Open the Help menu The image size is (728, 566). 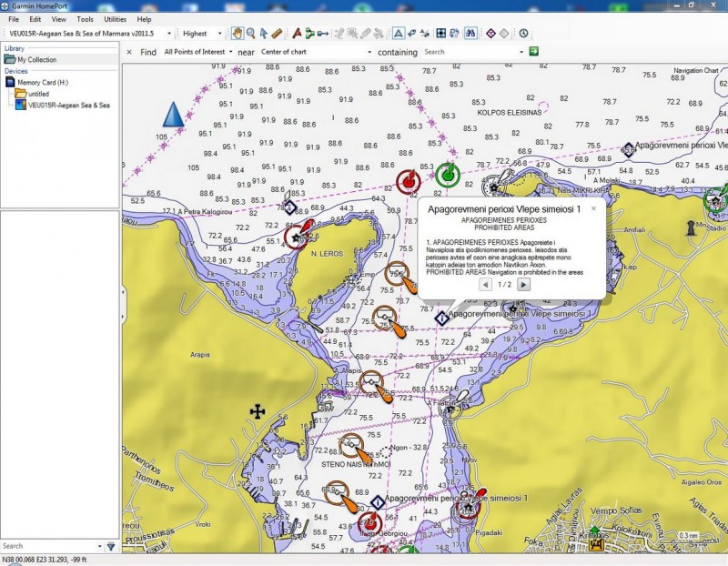(x=144, y=19)
